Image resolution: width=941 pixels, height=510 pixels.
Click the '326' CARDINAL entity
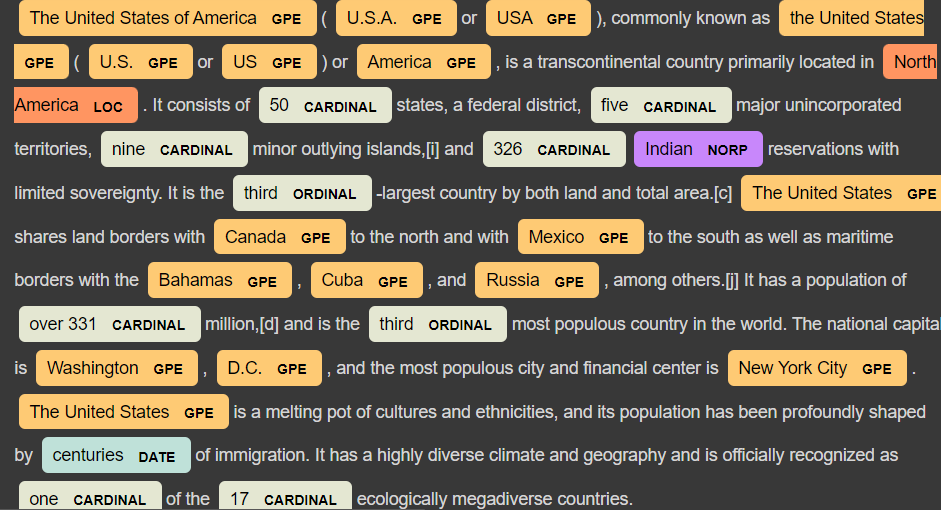coord(554,149)
